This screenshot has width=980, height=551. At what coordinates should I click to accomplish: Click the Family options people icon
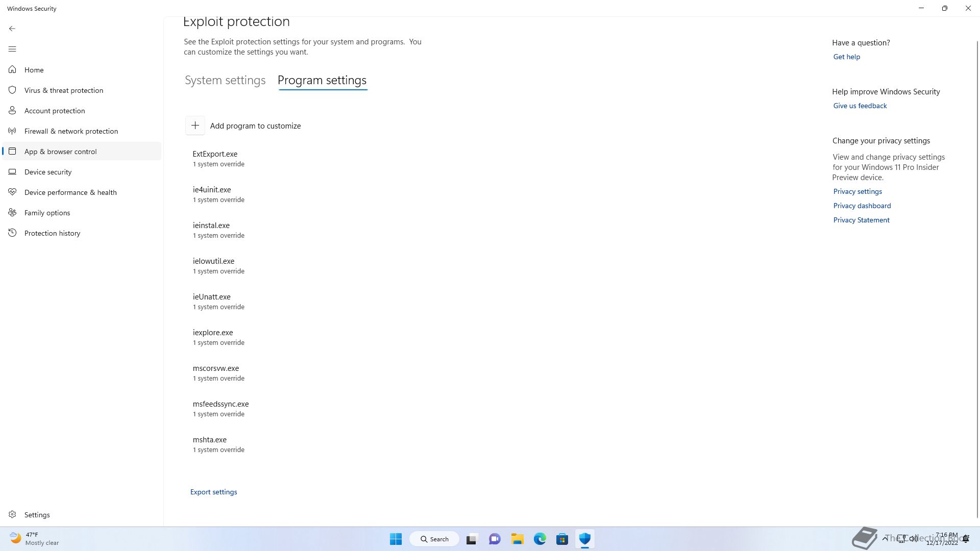click(12, 212)
